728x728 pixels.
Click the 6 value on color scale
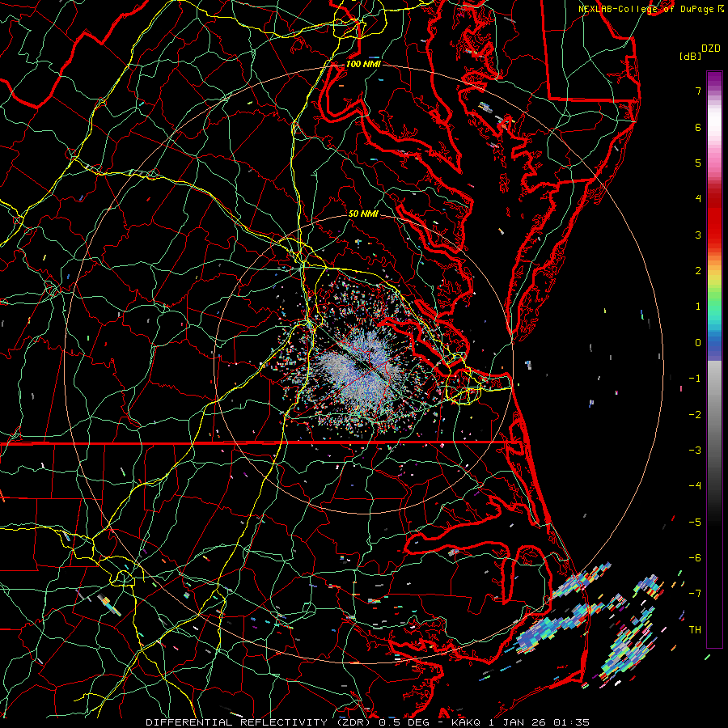coord(698,127)
